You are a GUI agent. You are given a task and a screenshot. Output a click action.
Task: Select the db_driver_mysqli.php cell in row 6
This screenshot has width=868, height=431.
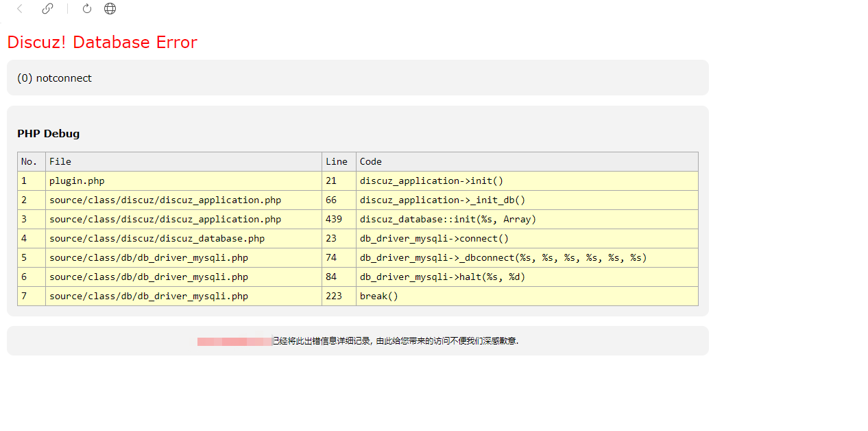(184, 277)
